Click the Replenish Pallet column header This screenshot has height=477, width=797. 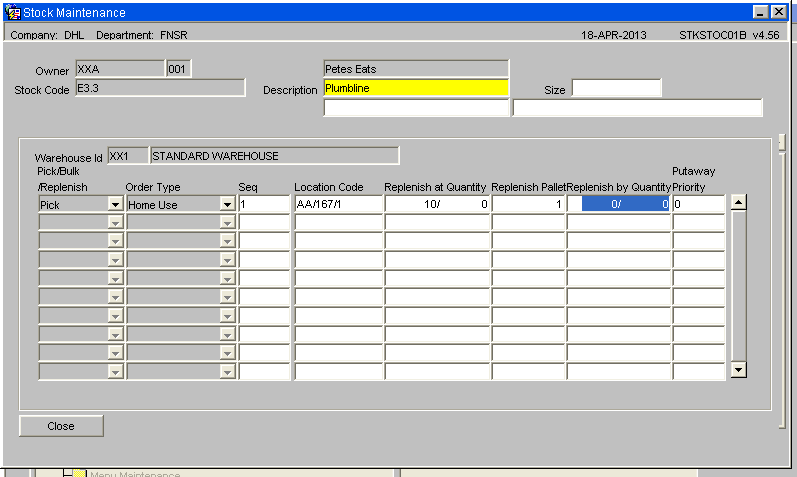click(x=529, y=187)
